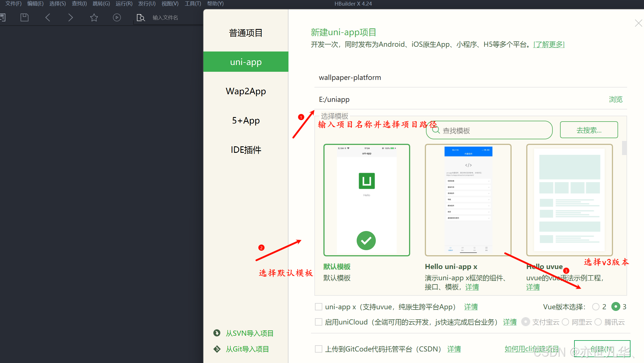Open 详情 link beside uniCloud option

[x=510, y=322]
